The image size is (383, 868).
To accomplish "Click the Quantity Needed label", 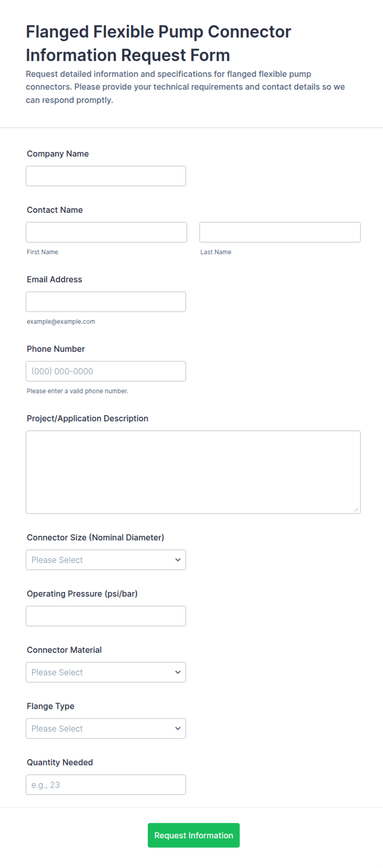I will (60, 762).
